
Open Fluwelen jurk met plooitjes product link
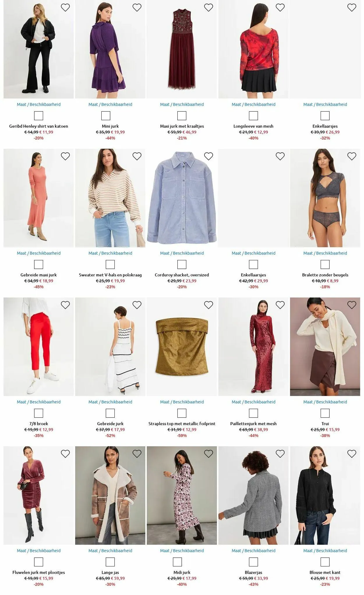(x=39, y=572)
